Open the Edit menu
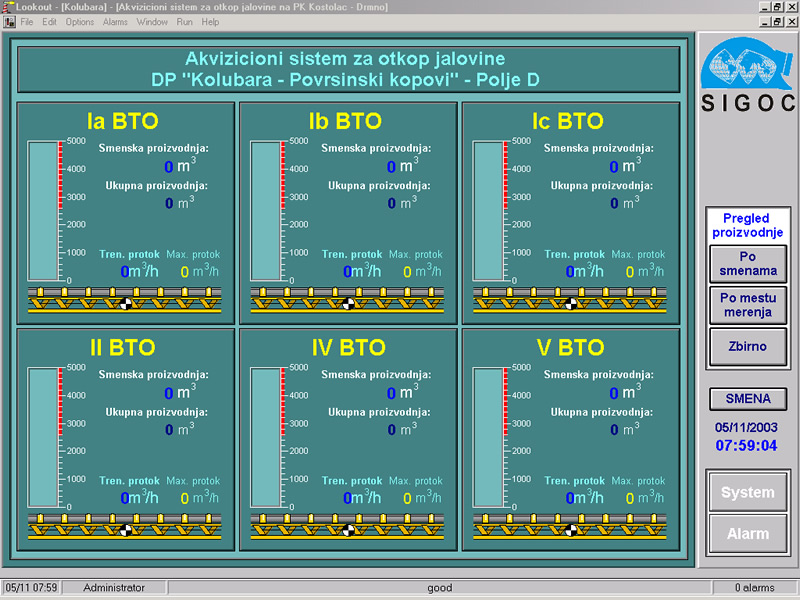This screenshot has height=600, width=800. (x=49, y=22)
